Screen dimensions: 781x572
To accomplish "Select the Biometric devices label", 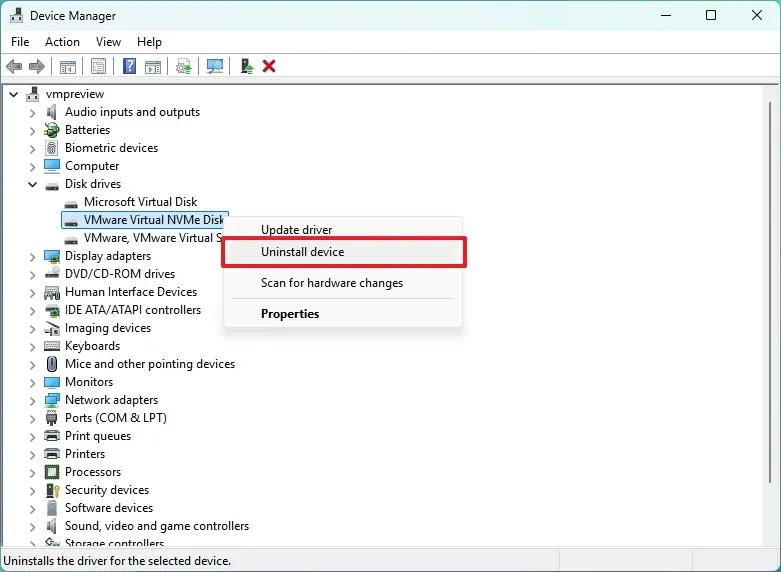I will [x=111, y=148].
